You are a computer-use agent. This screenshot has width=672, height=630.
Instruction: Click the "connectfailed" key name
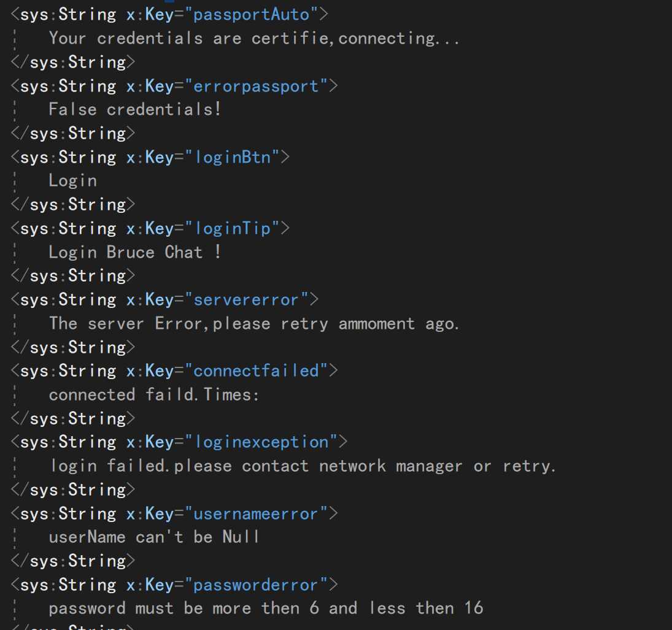tap(256, 371)
